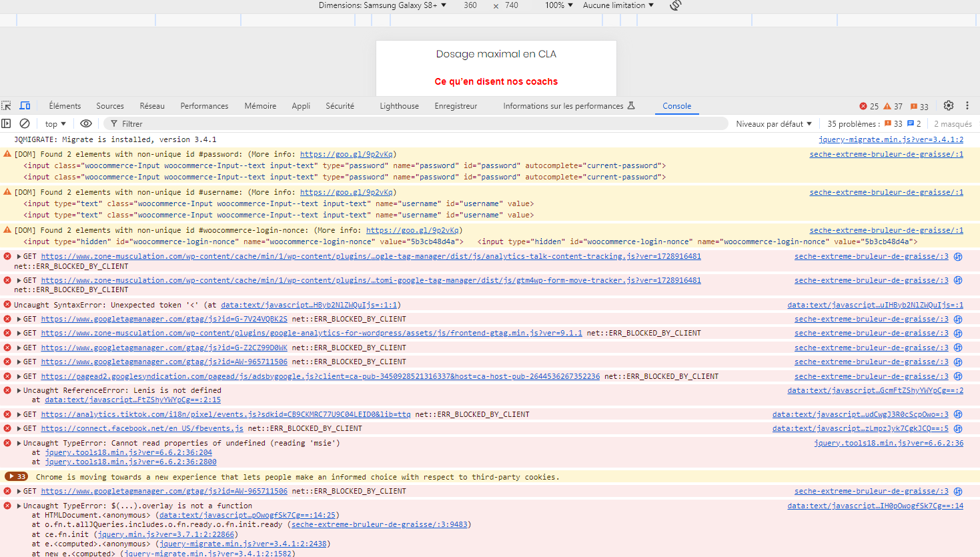980x557 pixels.
Task: Expand the 33 grouped cookie messages badge
Action: (16, 477)
